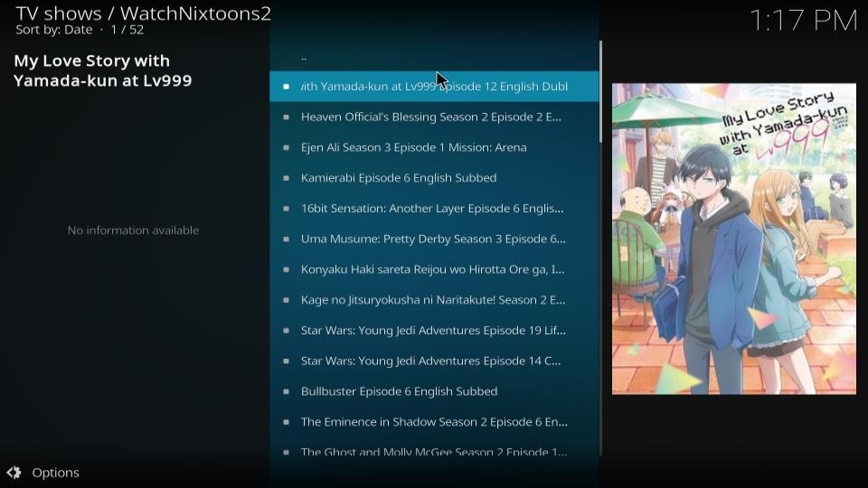Click bullet icon beside Young Jedi Episode 19
The height and width of the screenshot is (488, 868).
[x=286, y=330]
